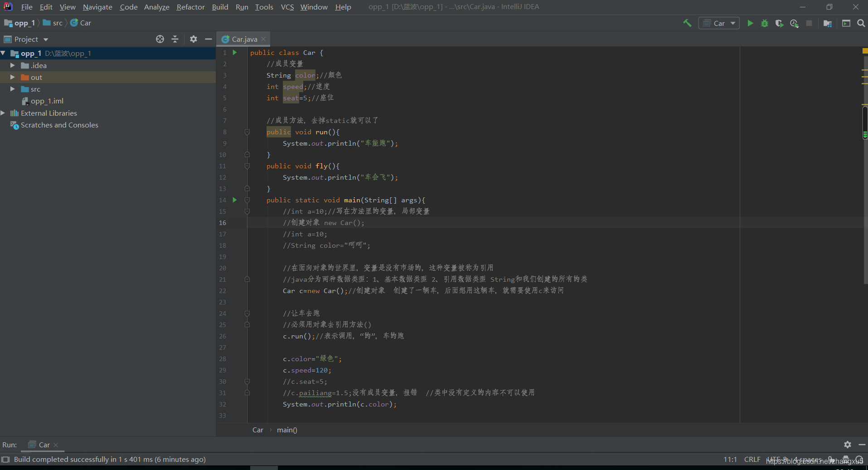Expand the .idea folder

pos(13,65)
